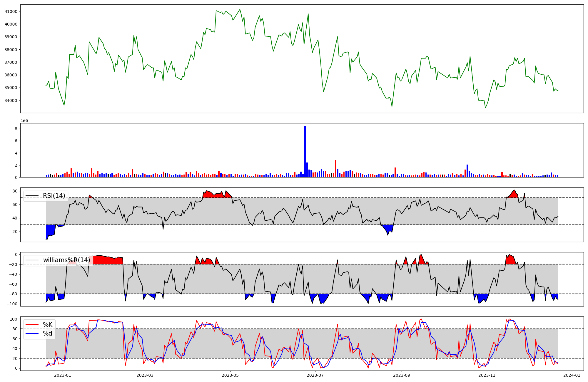Click the 80 tick on the RSI axis
Viewport: 588px width, 382px height.
point(15,191)
